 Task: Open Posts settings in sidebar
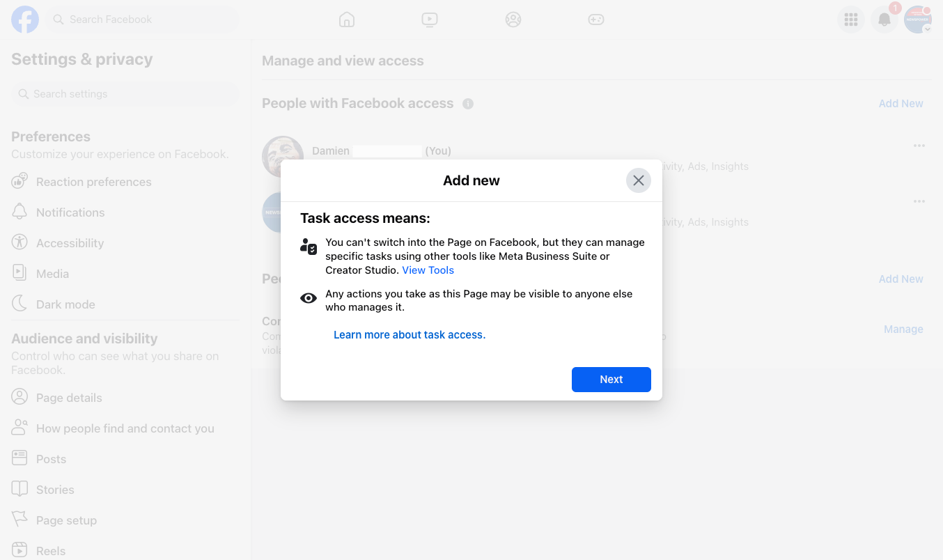(125, 459)
